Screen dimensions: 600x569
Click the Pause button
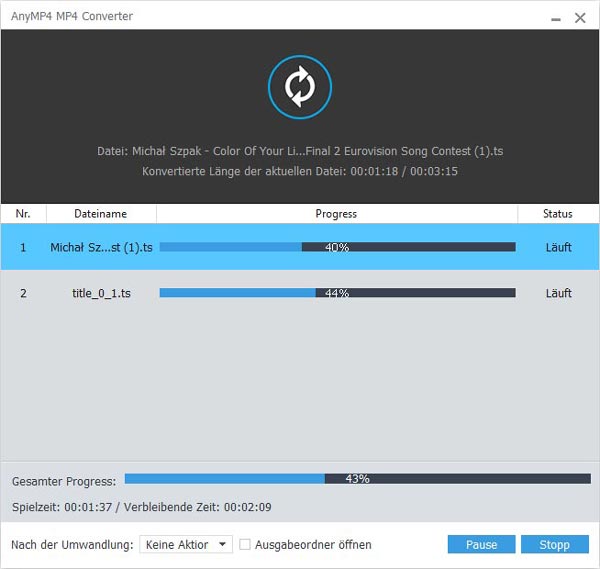click(x=481, y=544)
